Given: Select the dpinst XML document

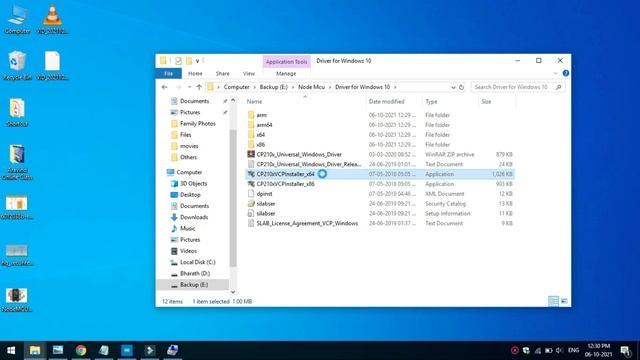Looking at the screenshot, I should click(264, 193).
